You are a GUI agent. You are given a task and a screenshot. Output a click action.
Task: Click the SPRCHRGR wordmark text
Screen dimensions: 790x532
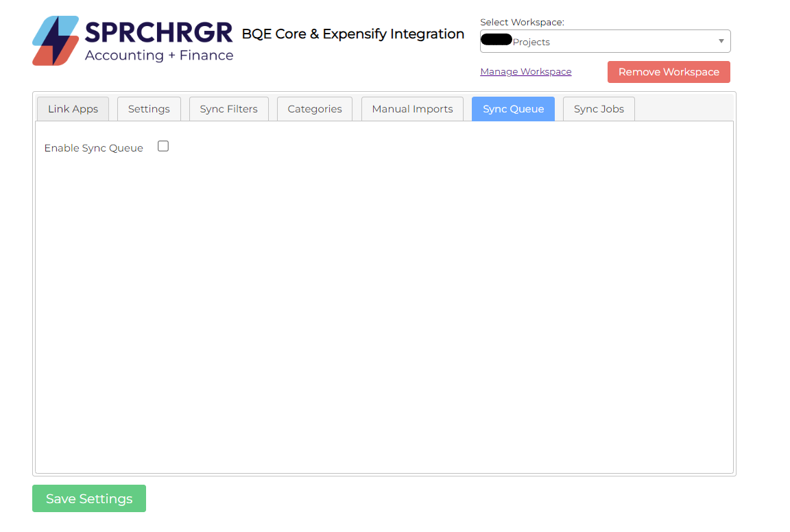tap(158, 32)
